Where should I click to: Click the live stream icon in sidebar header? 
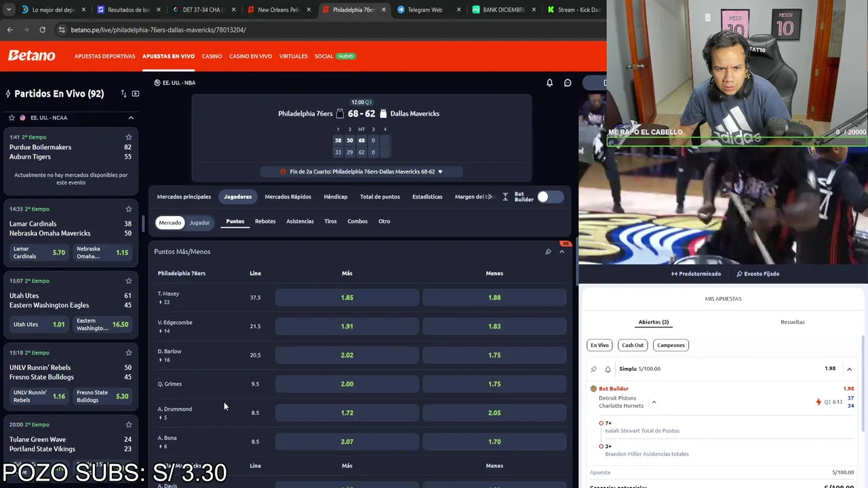(x=136, y=94)
